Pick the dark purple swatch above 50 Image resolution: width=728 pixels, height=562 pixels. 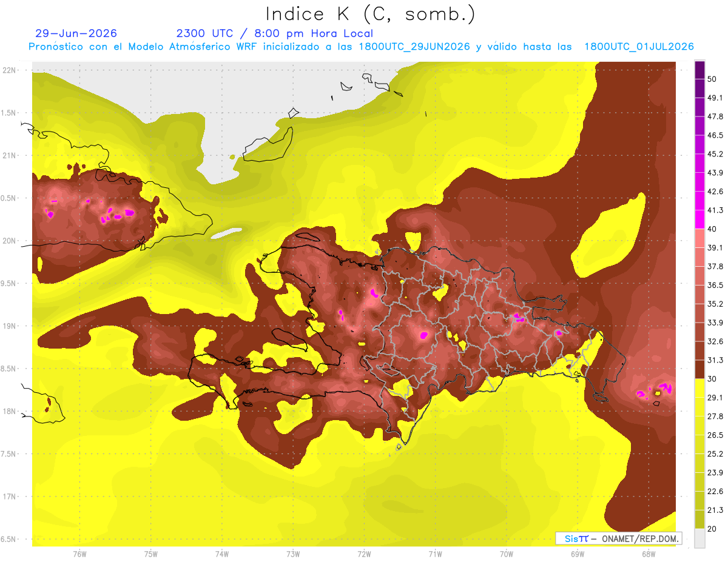699,70
